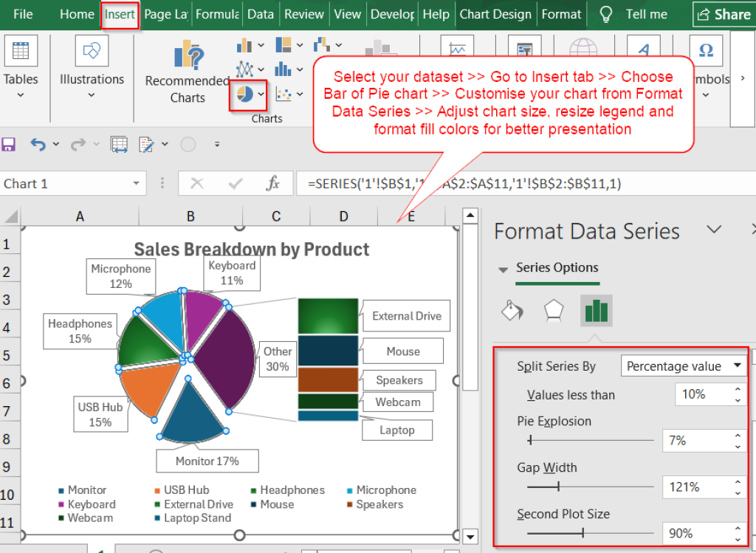Click the Save icon on Quick Access Toolbar

[x=9, y=144]
